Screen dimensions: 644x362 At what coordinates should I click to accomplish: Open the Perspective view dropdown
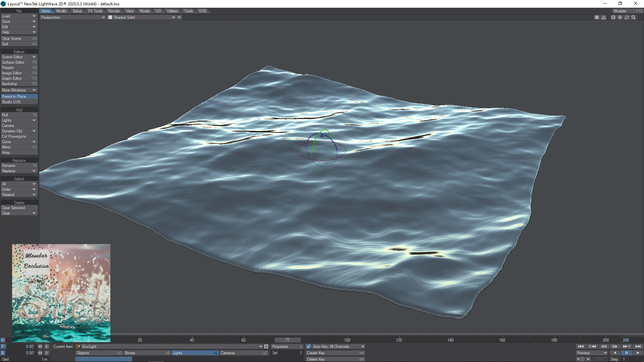73,17
